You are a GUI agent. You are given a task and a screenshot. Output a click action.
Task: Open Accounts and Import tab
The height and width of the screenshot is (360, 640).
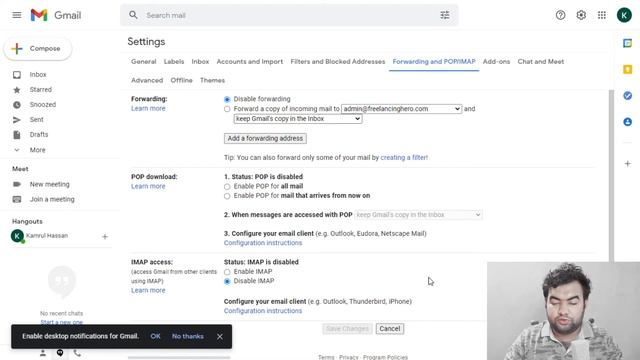[x=250, y=62]
